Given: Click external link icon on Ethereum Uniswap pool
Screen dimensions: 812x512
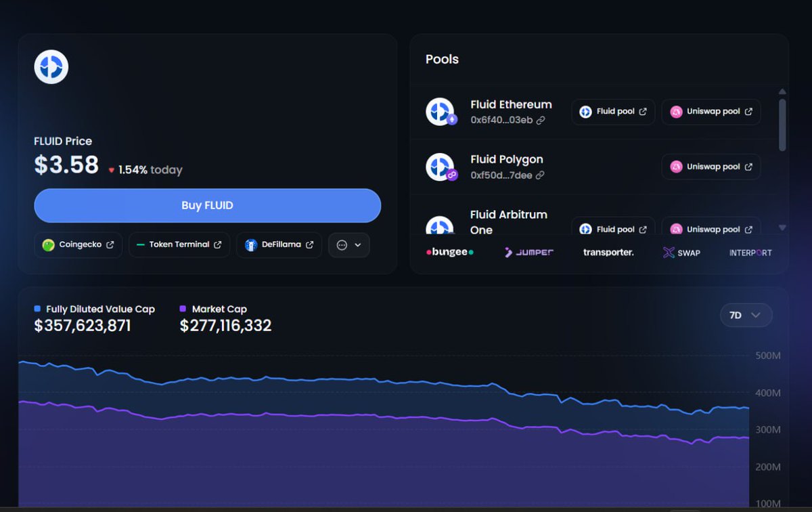Looking at the screenshot, I should (748, 112).
